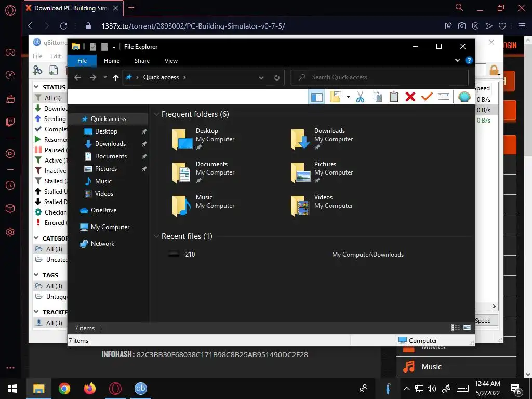The width and height of the screenshot is (532, 399).
Task: Click the Copy pages icon
Action: click(x=377, y=97)
